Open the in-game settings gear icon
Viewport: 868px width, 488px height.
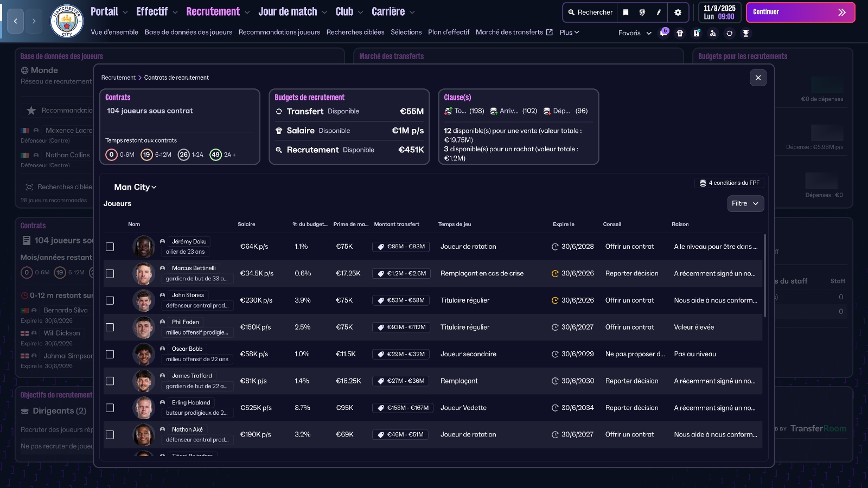coord(678,12)
